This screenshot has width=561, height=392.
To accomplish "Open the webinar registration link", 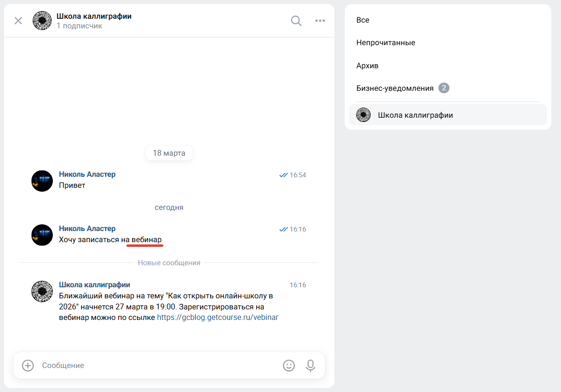I will pos(217,317).
